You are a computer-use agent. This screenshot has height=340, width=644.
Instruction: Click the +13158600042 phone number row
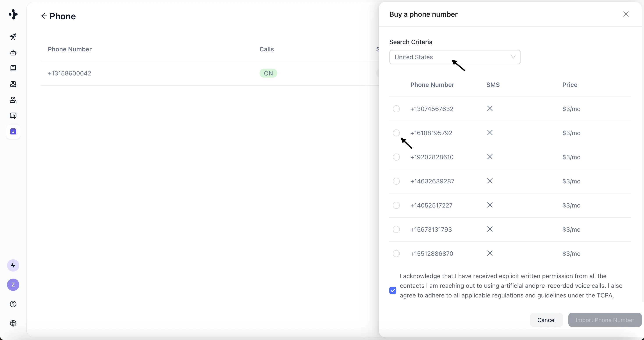click(x=69, y=73)
